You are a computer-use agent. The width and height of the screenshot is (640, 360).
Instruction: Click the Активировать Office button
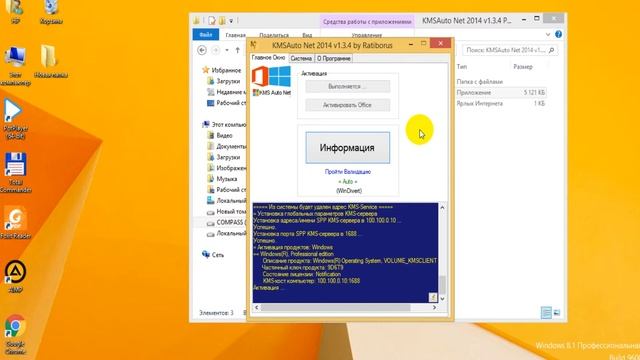pos(348,105)
